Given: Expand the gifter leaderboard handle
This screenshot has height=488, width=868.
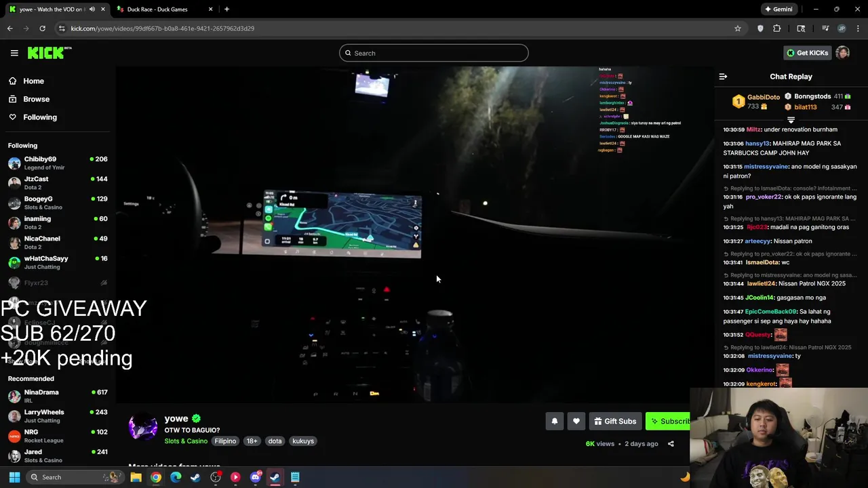Looking at the screenshot, I should 791,119.
